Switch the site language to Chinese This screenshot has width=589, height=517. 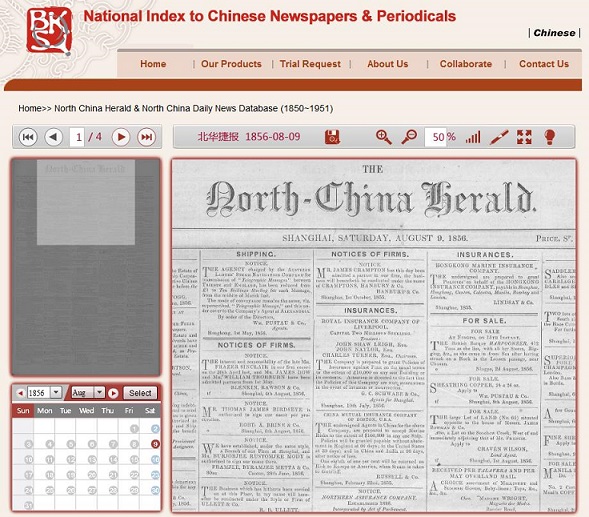(554, 33)
